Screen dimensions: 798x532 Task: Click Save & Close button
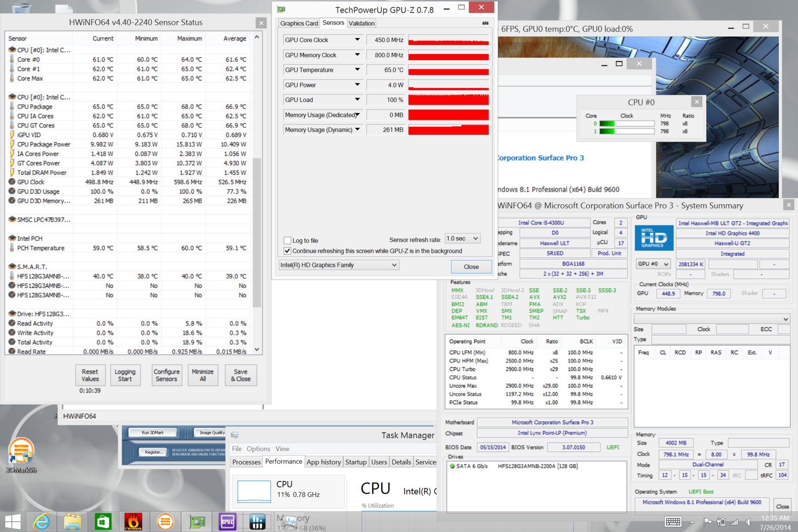(x=241, y=375)
